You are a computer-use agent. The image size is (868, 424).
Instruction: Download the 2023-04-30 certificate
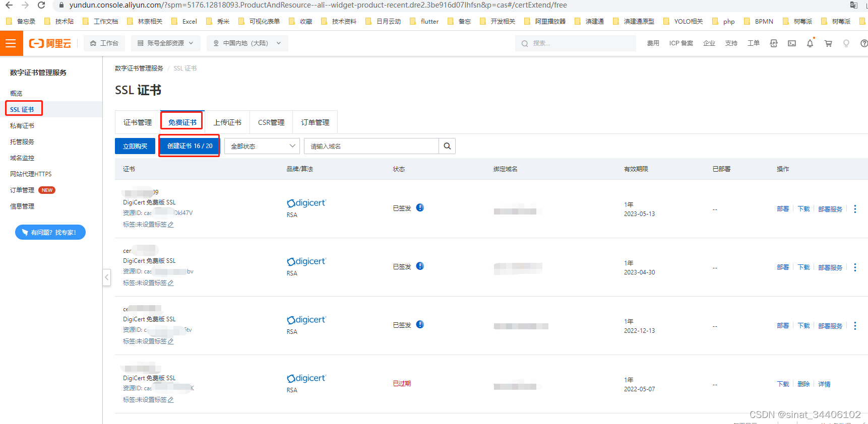click(803, 267)
